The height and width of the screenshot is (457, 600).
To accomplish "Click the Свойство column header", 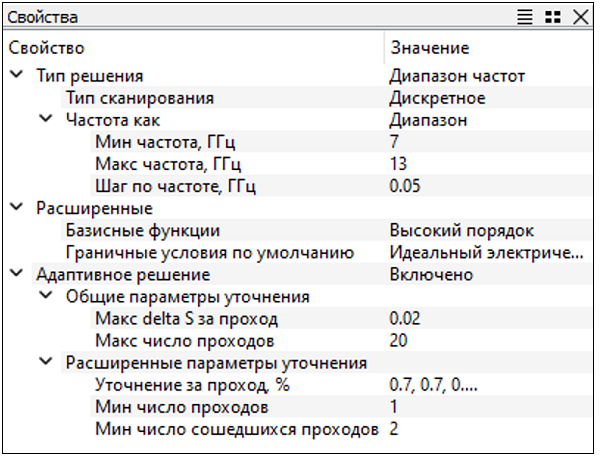I will click(47, 48).
